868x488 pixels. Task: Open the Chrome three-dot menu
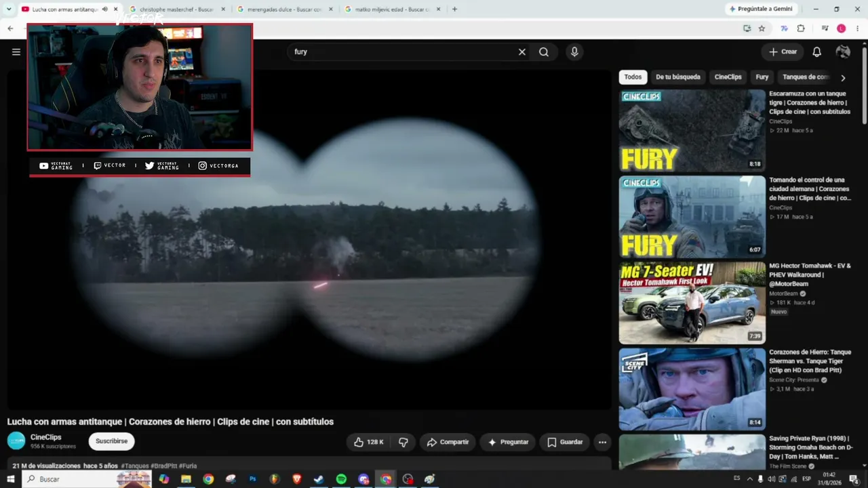pos(858,28)
